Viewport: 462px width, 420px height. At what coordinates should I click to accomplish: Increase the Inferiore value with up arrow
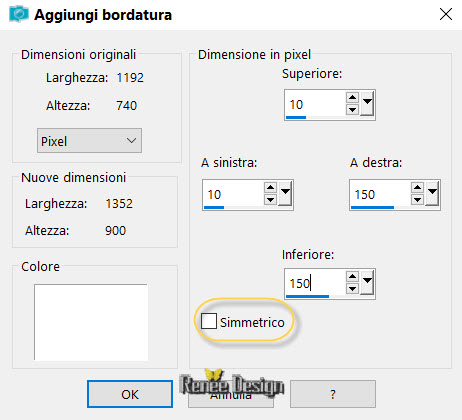pos(352,276)
